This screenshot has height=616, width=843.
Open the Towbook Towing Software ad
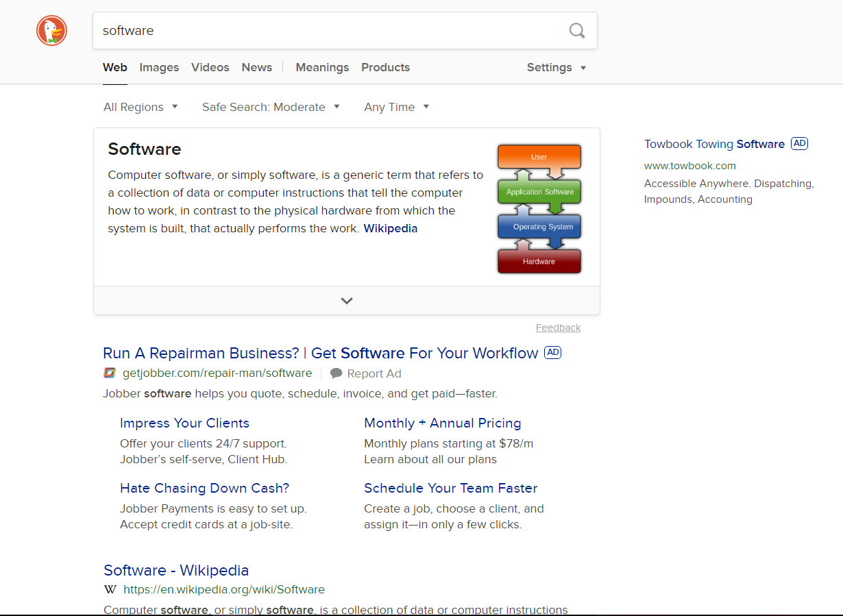714,144
